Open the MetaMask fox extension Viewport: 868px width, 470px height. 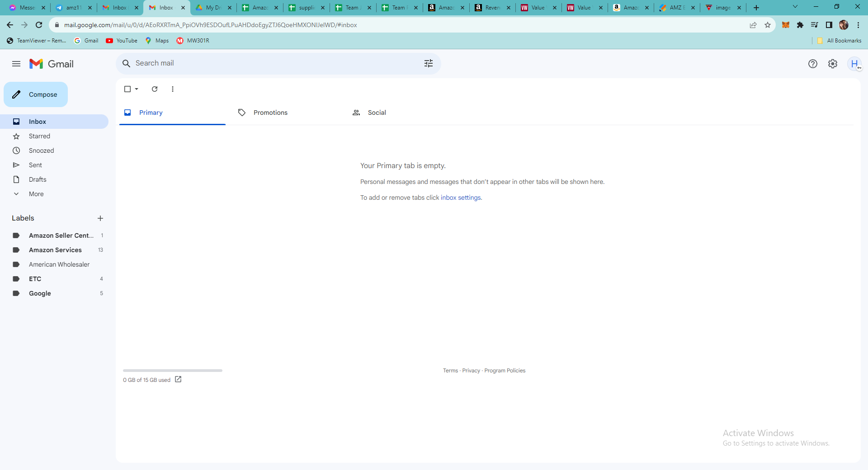click(x=786, y=25)
